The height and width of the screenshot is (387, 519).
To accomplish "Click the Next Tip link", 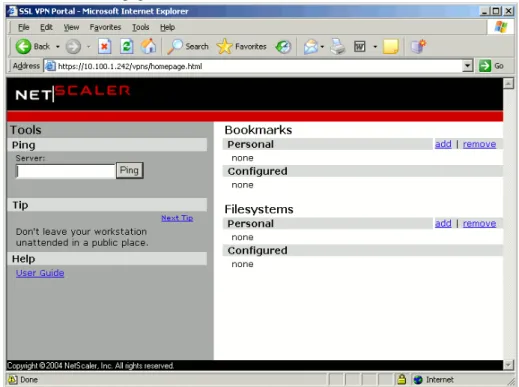I will click(x=177, y=218).
